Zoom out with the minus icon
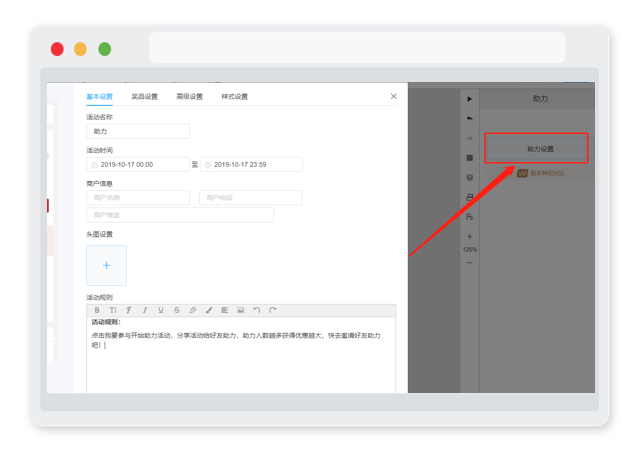The height and width of the screenshot is (450, 640). pyautogui.click(x=469, y=263)
